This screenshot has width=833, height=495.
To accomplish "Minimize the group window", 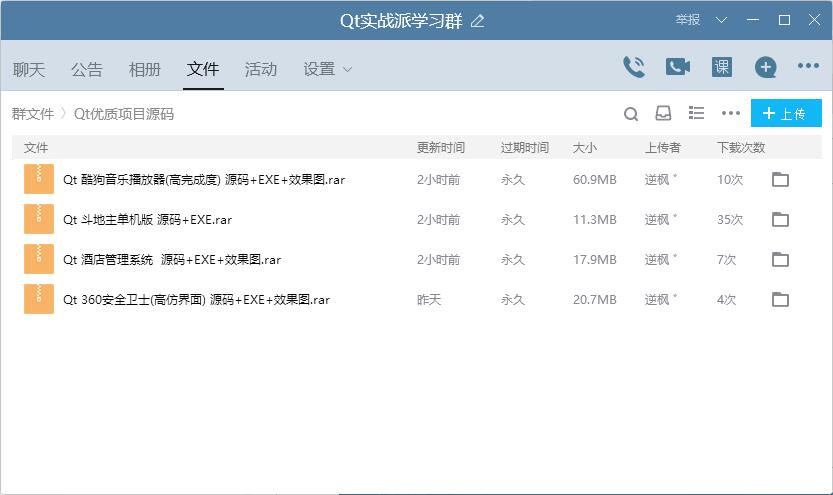I will (x=752, y=20).
